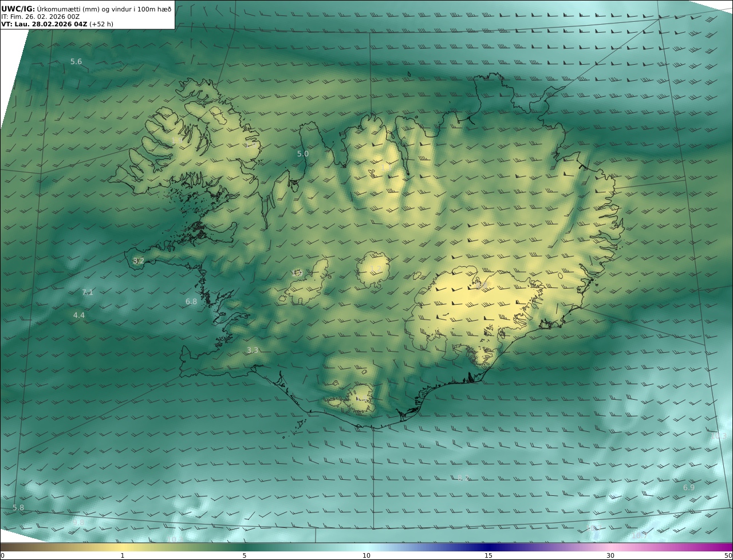This screenshot has width=733, height=560.
Task: Select the 5.0 value label near the north coast
Action: (x=303, y=154)
